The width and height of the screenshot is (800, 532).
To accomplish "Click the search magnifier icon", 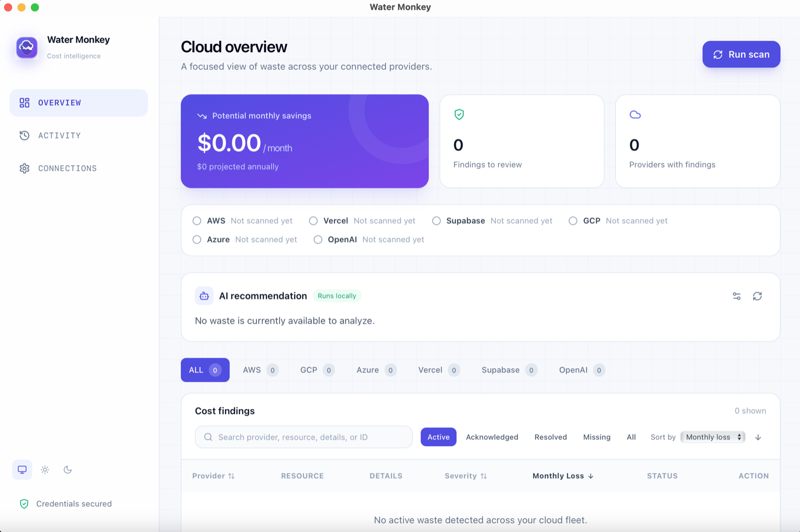I will point(208,437).
